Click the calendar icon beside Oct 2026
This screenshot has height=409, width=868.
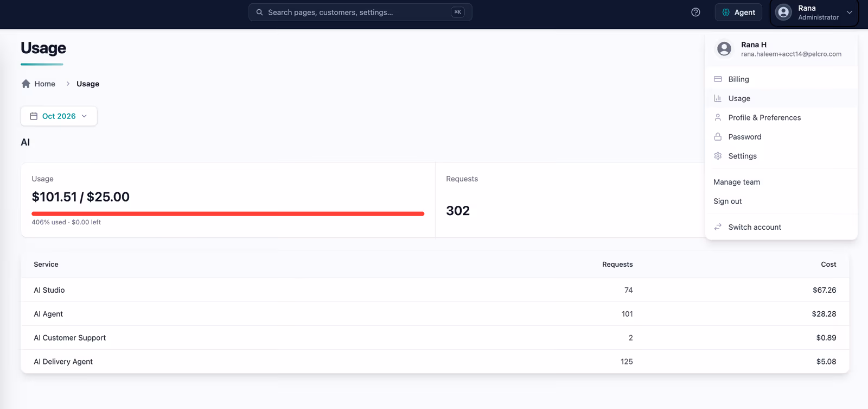(34, 116)
